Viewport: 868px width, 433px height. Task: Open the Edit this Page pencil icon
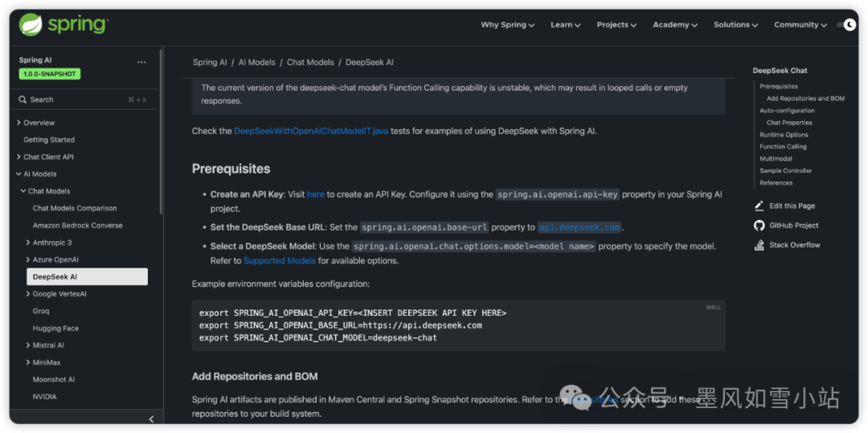point(759,206)
